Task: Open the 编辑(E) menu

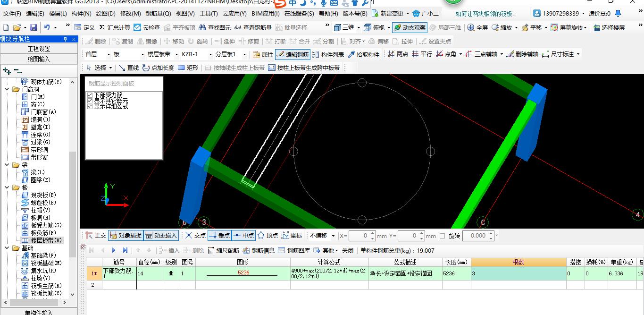Action: click(x=35, y=14)
